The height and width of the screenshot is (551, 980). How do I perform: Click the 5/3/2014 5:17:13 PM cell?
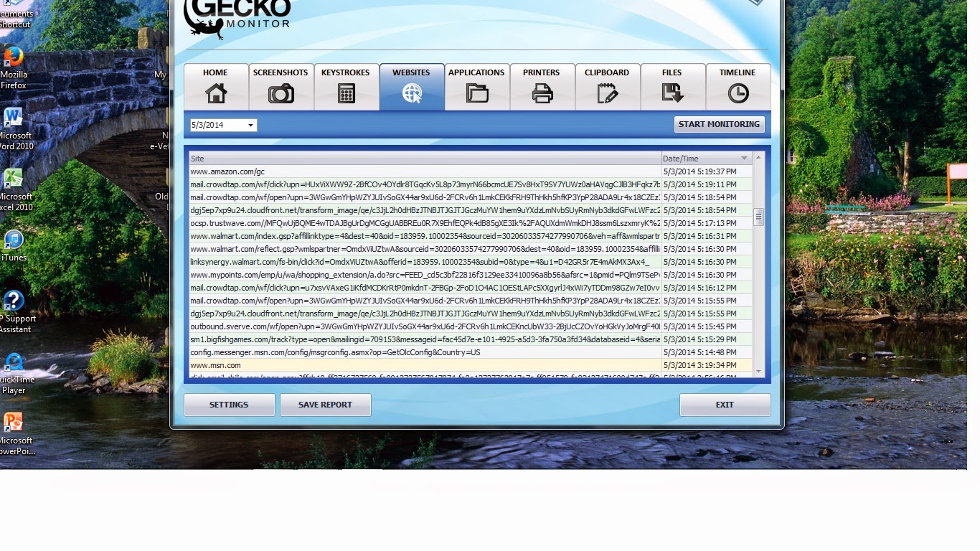[707, 223]
